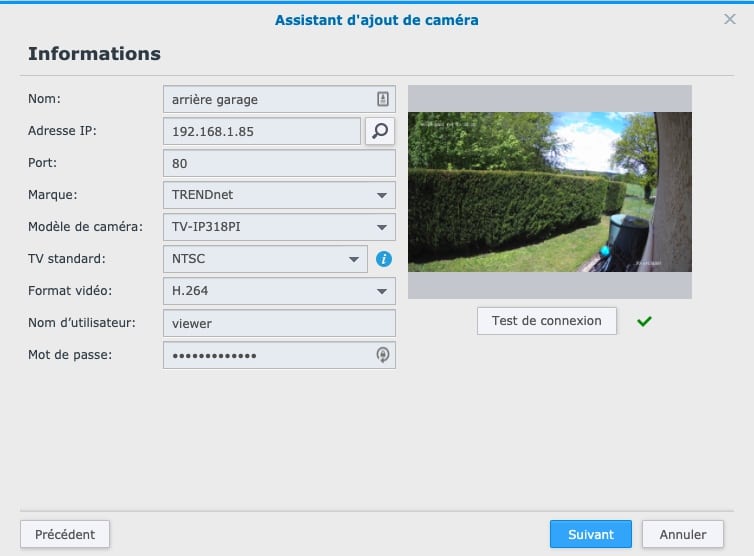Click the Mot de passe: label

pyautogui.click(x=70, y=355)
